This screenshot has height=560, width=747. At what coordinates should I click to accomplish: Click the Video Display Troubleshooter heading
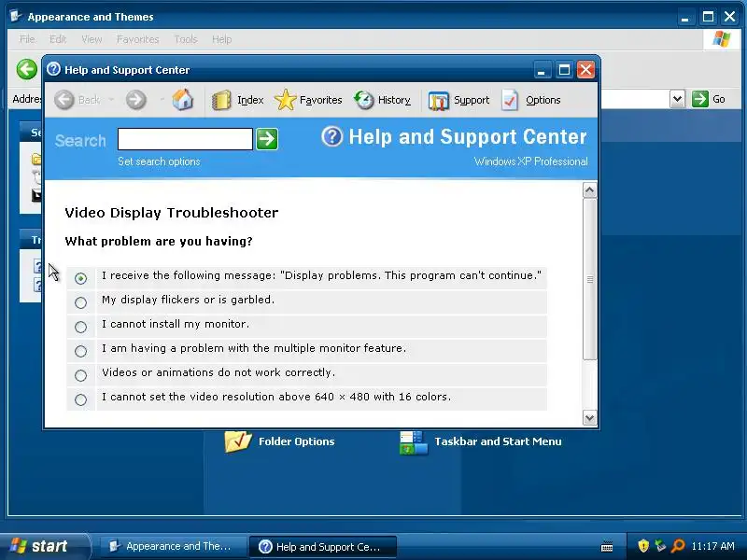click(x=172, y=213)
